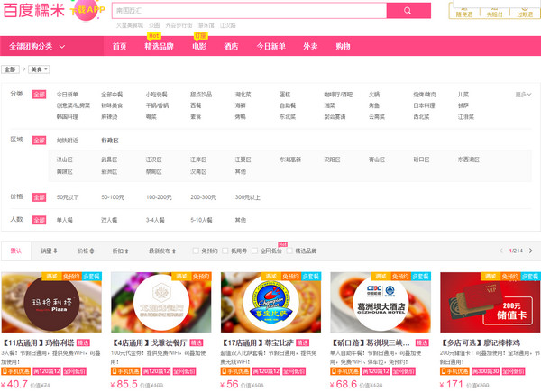Open 【多店可选】廖记棒棒鸡 title link
Viewport: 541px width, 392px height.
[481, 342]
